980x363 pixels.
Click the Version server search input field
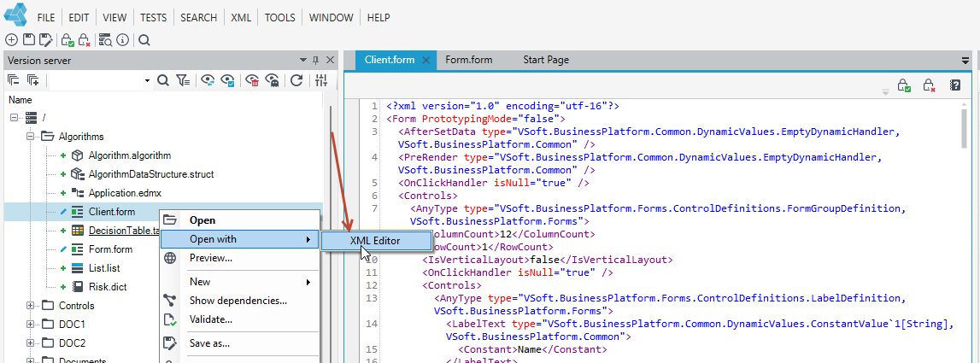click(x=96, y=80)
